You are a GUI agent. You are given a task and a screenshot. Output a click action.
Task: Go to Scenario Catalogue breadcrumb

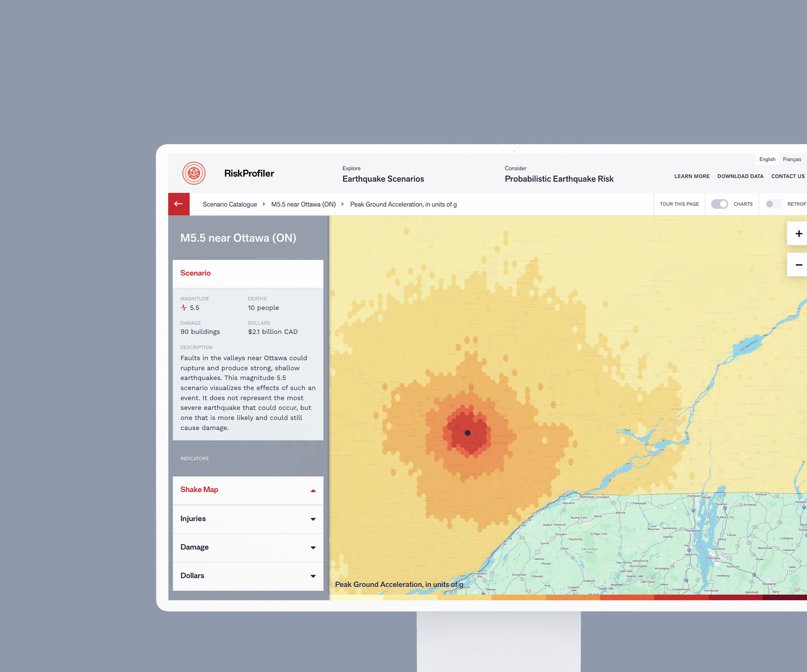(x=230, y=204)
